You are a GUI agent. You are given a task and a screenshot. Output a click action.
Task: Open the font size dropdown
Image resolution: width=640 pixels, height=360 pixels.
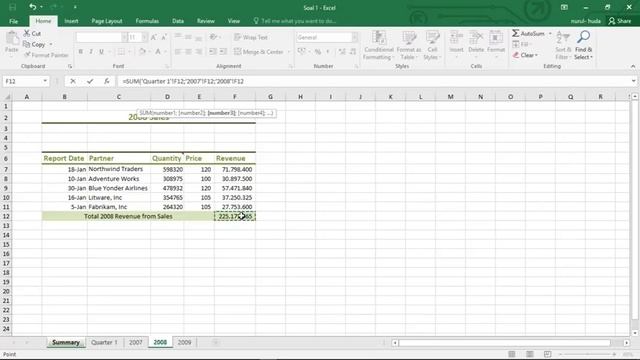[x=144, y=37]
